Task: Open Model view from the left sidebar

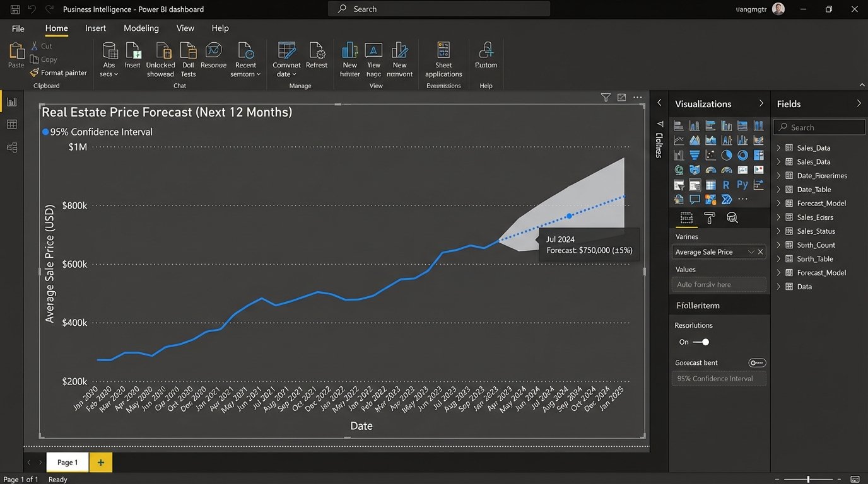Action: (11, 147)
